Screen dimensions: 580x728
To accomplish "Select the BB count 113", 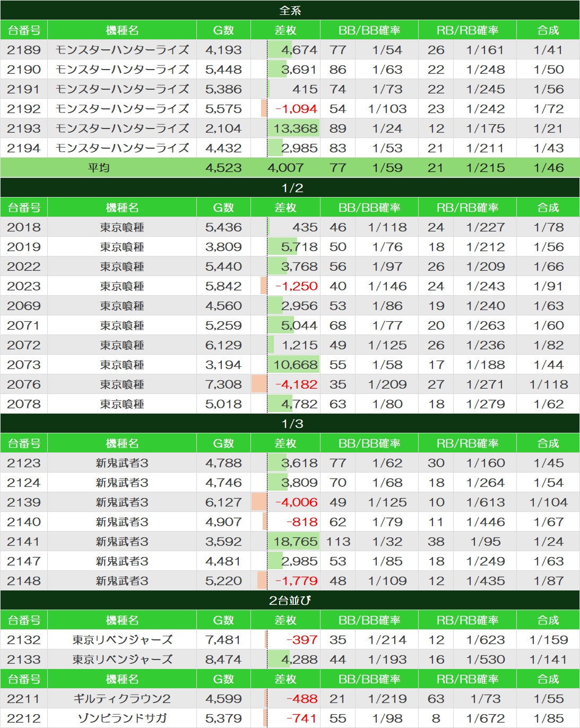I will (x=338, y=542).
